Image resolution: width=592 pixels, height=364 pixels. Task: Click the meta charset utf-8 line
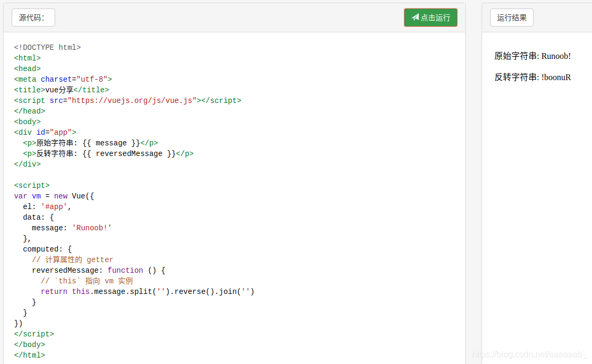pos(63,79)
